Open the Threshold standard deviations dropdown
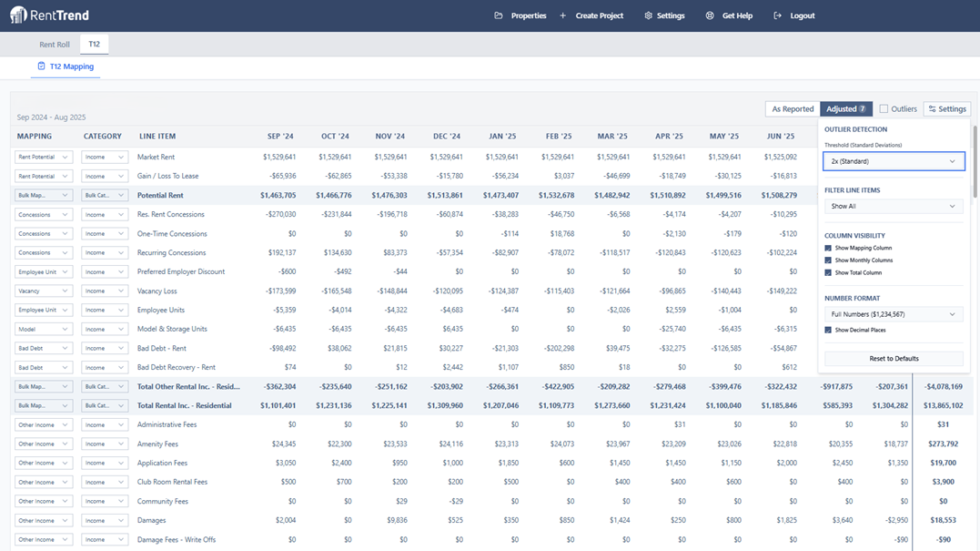Screen dimensions: 980x551 pyautogui.click(x=892, y=161)
